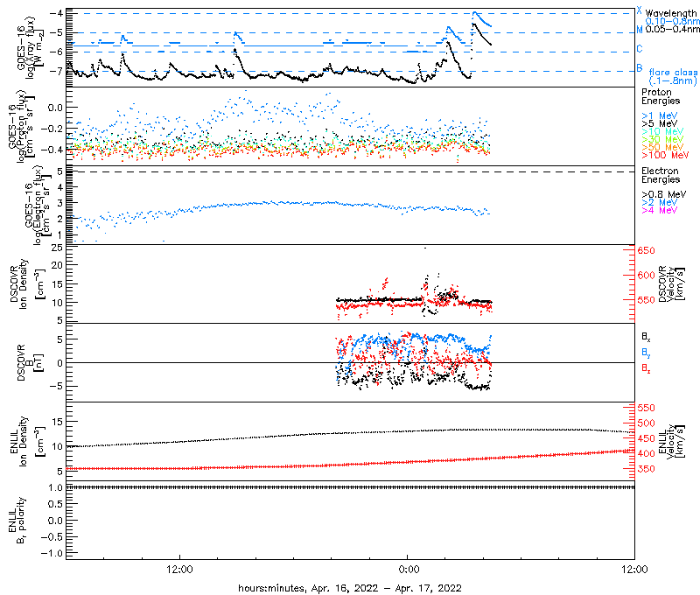The width and height of the screenshot is (700, 595).
Task: Click the 'DSCOVR B [nT]' axis label
Action: [x=30, y=362]
